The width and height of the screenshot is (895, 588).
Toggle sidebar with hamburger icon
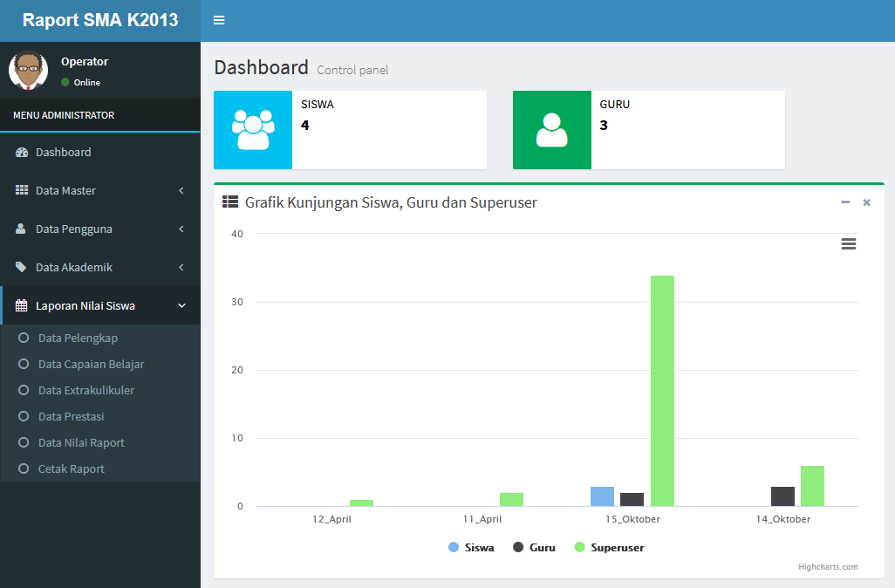pyautogui.click(x=219, y=20)
